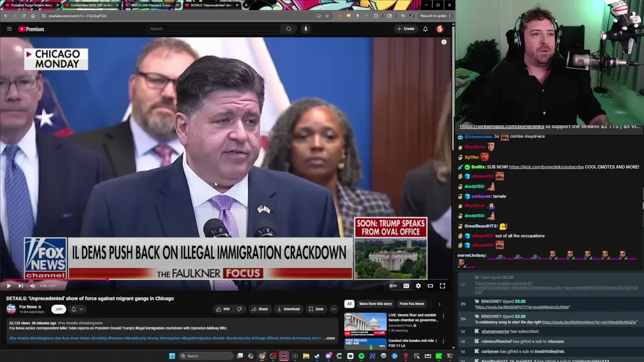Open Carnival ride breaks mid-ride video
This screenshot has height=362, width=644.
point(365,344)
